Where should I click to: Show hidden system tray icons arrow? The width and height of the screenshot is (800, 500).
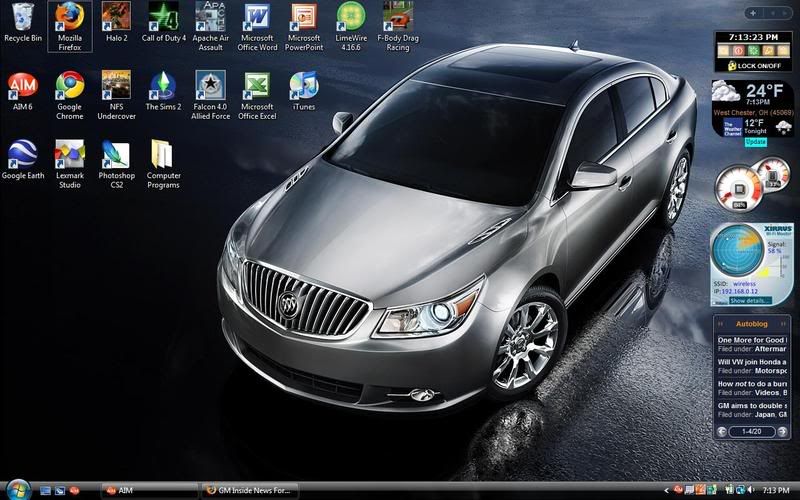[669, 490]
